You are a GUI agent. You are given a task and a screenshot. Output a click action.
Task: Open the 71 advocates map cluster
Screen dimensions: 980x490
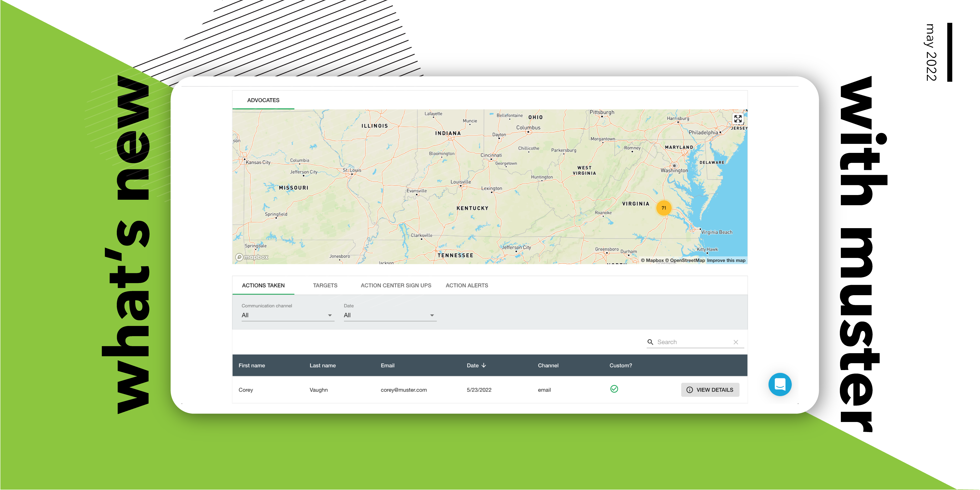coord(663,208)
